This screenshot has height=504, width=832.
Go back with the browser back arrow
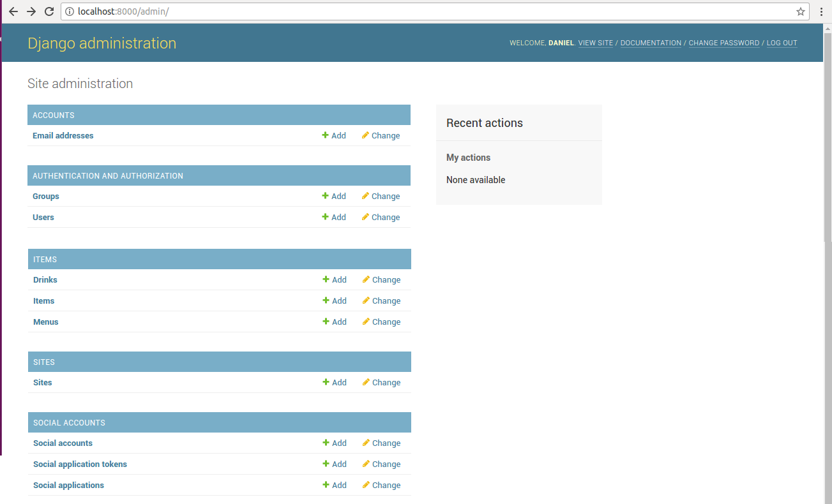point(13,11)
